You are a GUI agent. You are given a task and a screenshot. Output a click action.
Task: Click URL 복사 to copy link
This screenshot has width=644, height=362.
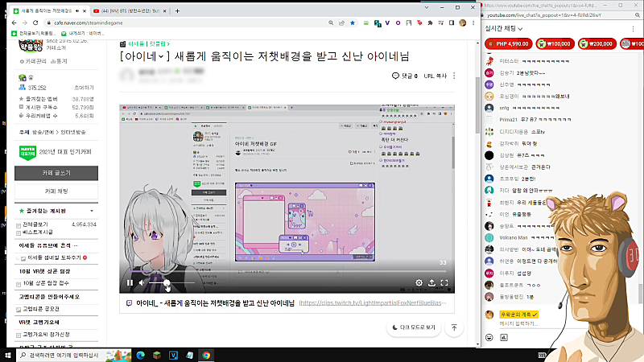(435, 76)
